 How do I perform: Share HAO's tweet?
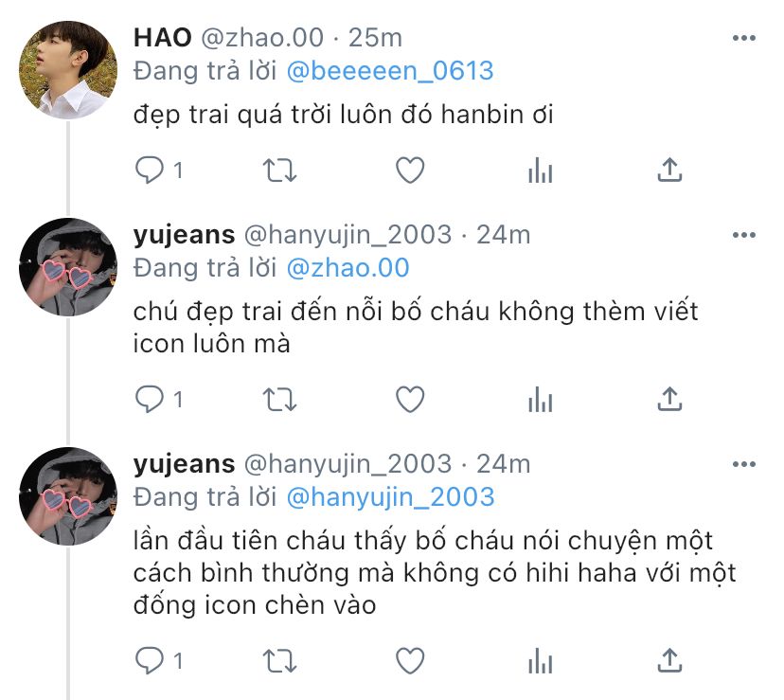[670, 171]
